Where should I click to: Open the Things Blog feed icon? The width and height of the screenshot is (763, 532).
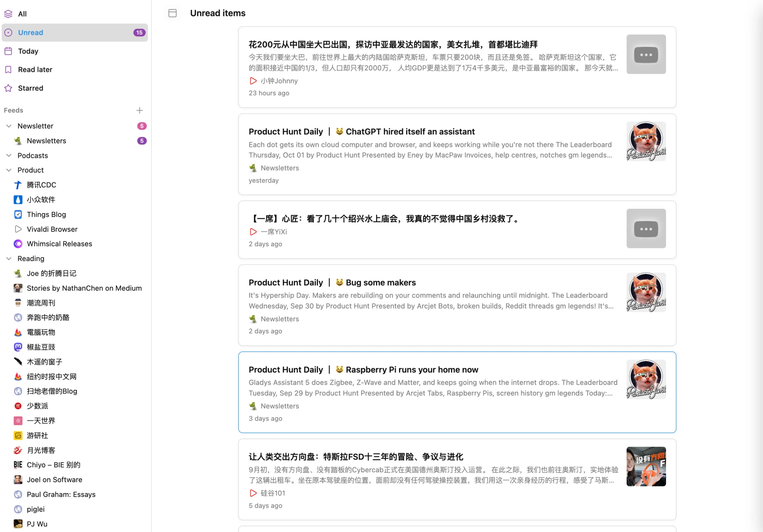pos(18,215)
